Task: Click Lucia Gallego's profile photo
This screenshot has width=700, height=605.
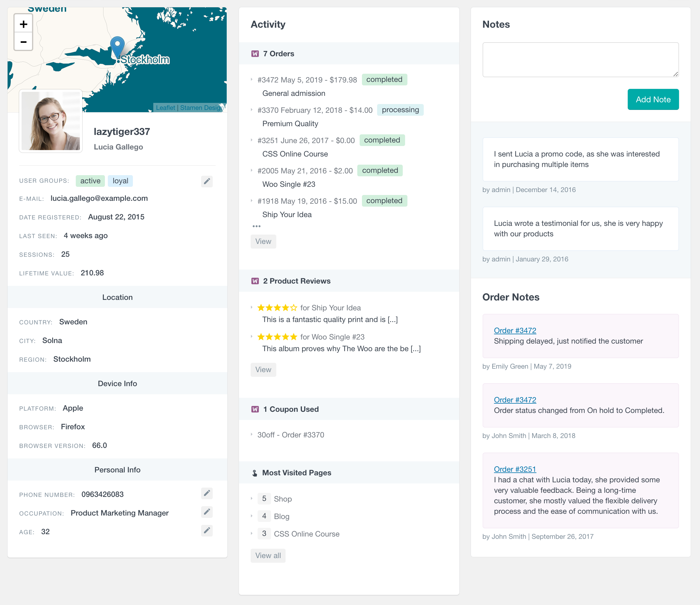Action: [51, 121]
